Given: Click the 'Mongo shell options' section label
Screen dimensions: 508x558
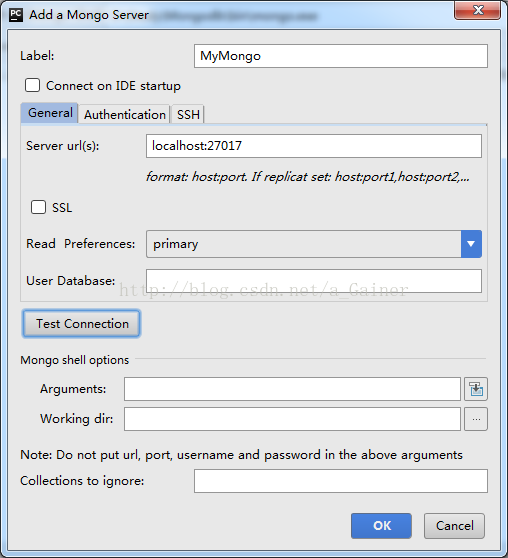Looking at the screenshot, I should pos(74,360).
